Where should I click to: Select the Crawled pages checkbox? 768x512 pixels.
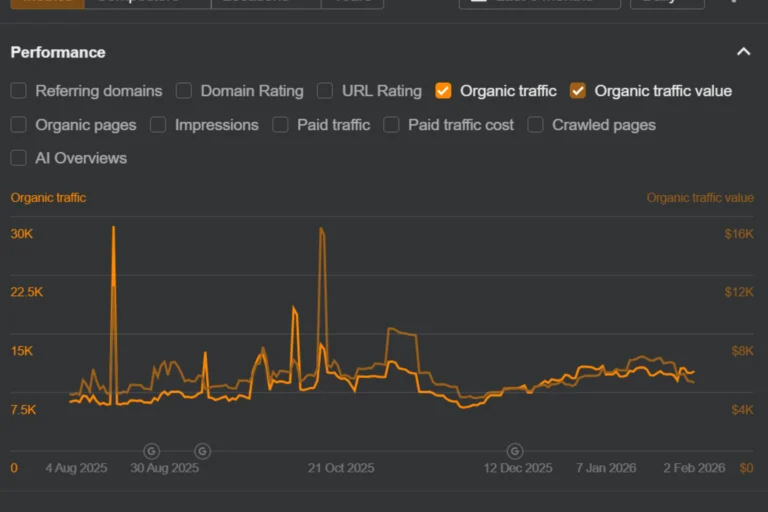click(536, 125)
